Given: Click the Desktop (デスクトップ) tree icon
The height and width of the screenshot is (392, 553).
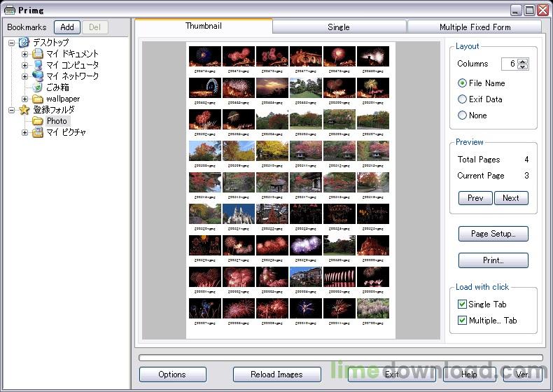Looking at the screenshot, I should pyautogui.click(x=24, y=43).
